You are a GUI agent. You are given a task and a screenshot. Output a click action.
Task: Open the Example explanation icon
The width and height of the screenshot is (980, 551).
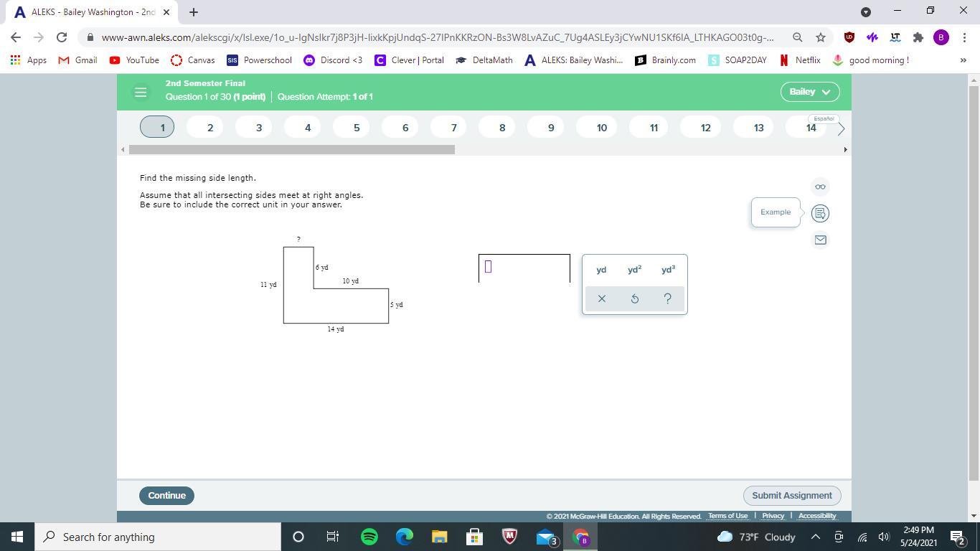(820, 213)
